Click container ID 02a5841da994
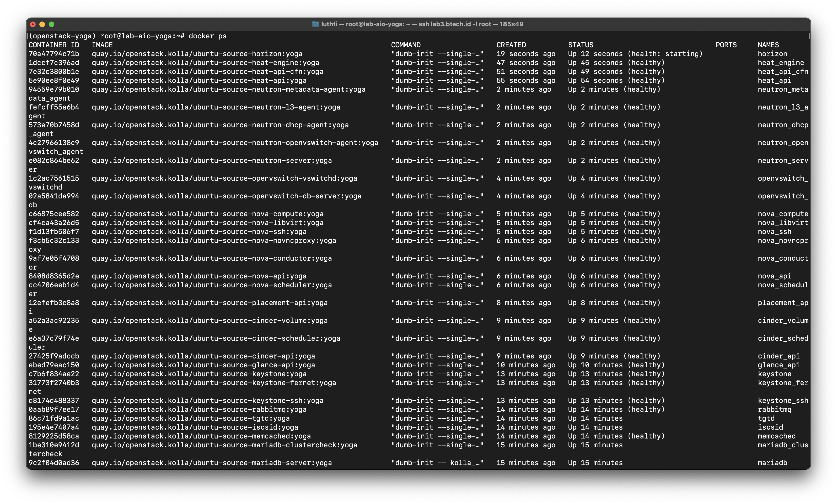 54,196
